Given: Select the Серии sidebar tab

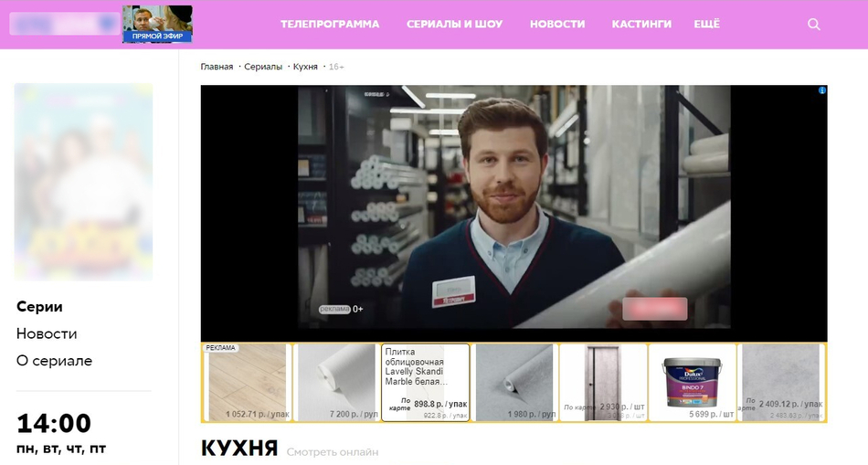Looking at the screenshot, I should click(39, 307).
